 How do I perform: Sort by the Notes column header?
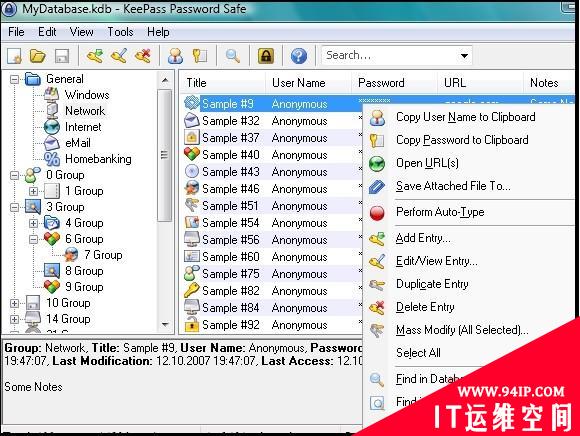[549, 83]
